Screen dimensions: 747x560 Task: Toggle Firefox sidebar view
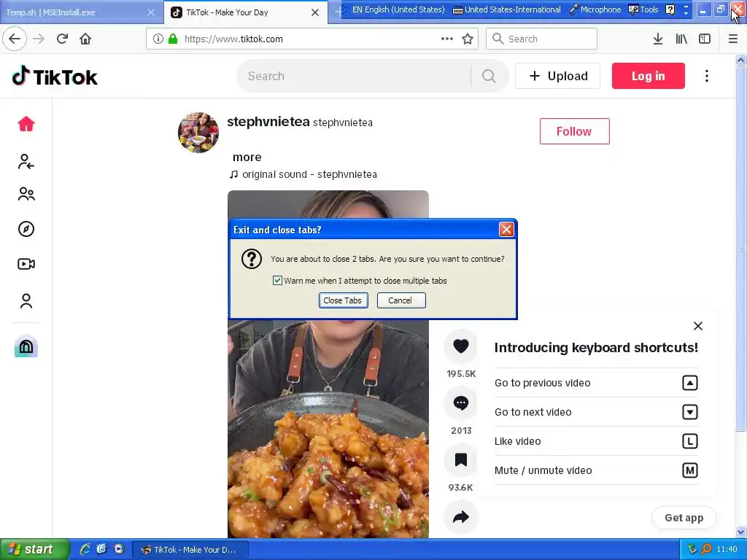705,39
